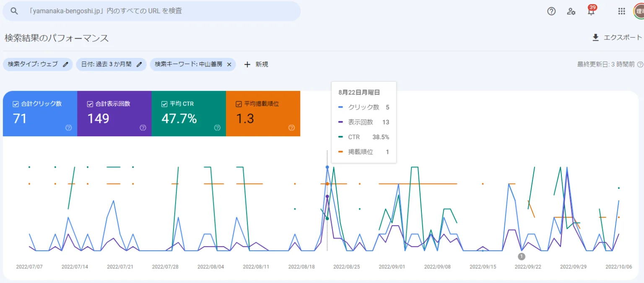Viewport: 644px width, 283px height.
Task: Remove the 検索キーワード: 中山善房 filter
Action: (229, 65)
